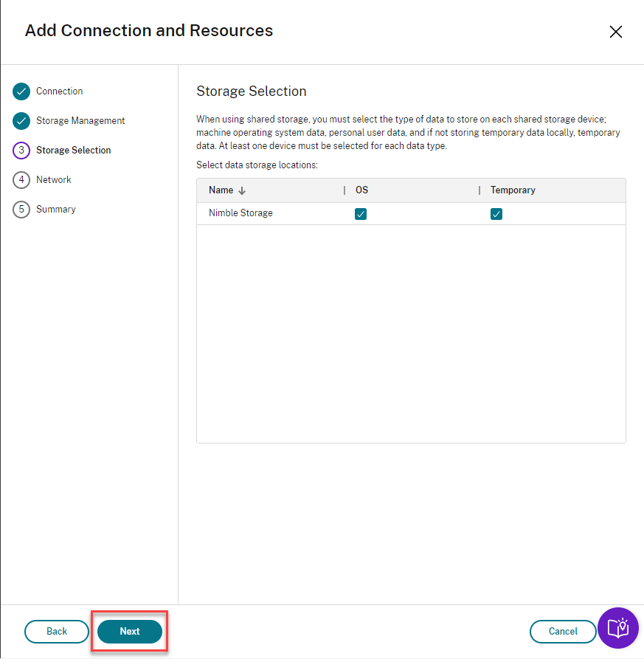The height and width of the screenshot is (659, 644).
Task: Close the Add Connection dialog
Action: (x=616, y=32)
